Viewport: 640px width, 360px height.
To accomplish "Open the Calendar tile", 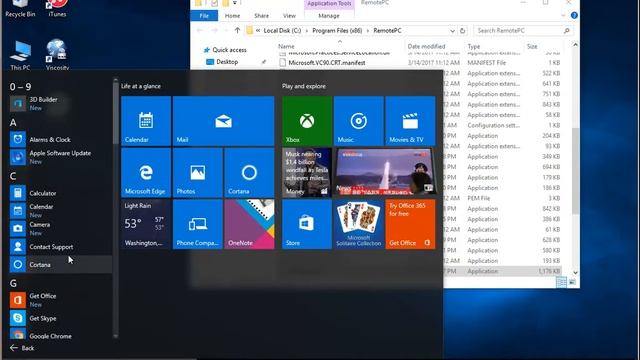I will [x=146, y=121].
